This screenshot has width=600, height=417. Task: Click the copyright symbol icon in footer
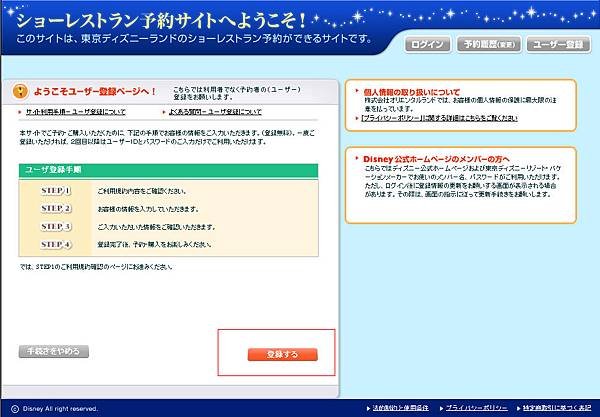[x=15, y=409]
